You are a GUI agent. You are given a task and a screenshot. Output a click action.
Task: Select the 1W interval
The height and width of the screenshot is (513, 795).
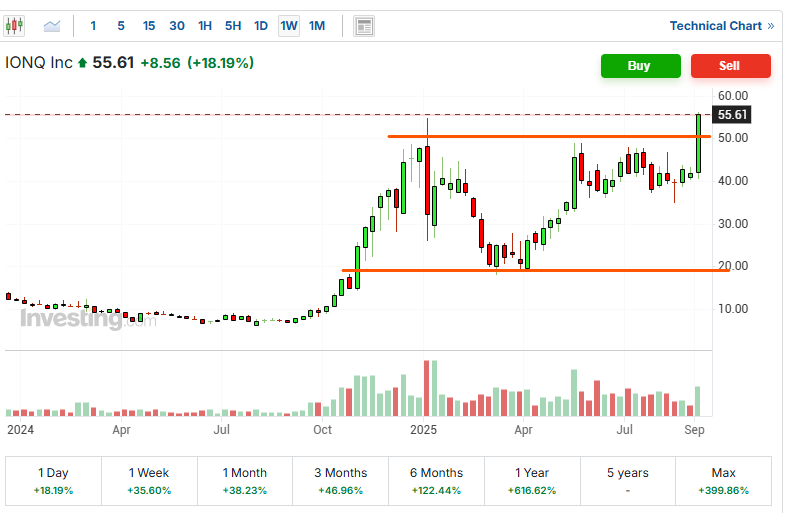point(289,26)
